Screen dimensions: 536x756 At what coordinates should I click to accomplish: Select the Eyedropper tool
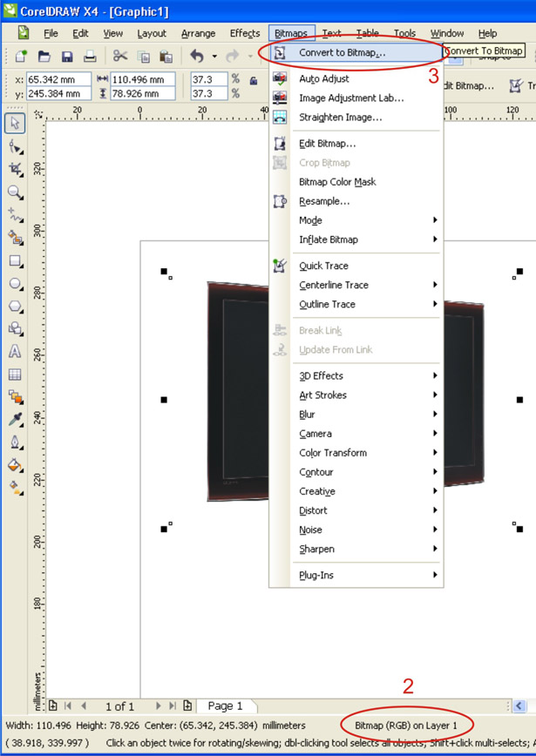15,420
